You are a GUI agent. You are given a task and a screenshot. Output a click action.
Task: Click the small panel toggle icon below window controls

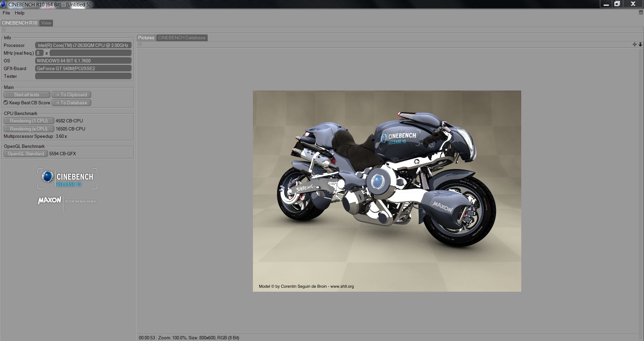tap(641, 13)
